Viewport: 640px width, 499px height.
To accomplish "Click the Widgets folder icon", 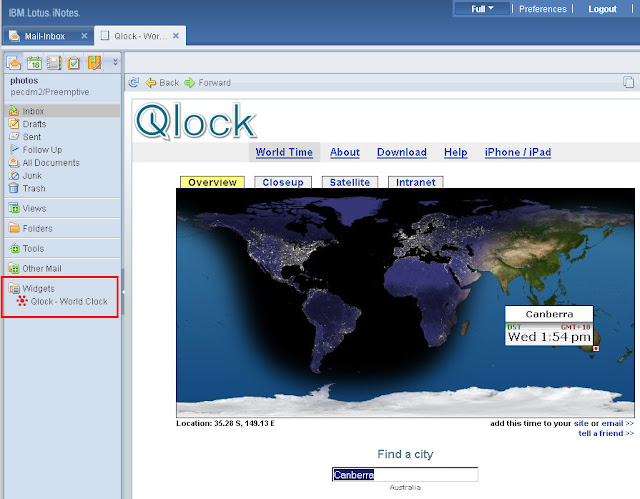I will click(14, 288).
